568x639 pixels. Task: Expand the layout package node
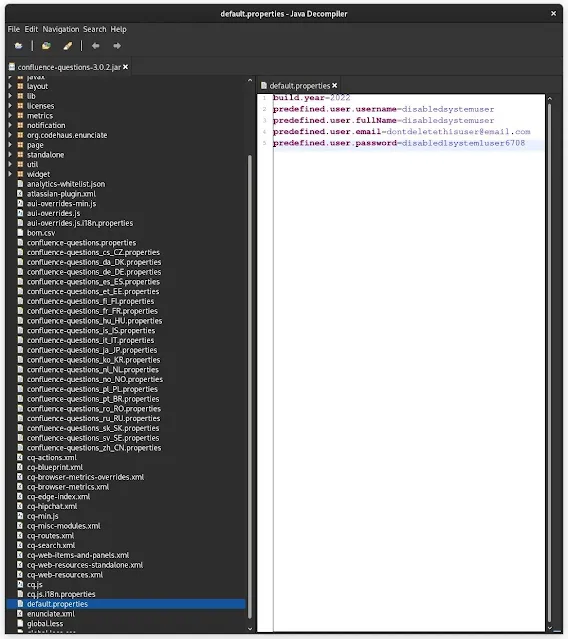coord(10,86)
